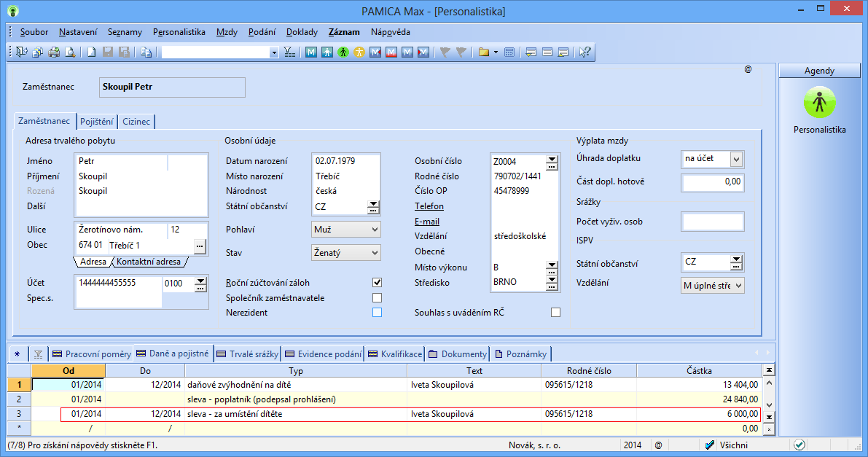Select the Kontaktní adresa sub-tab
The height and width of the screenshot is (457, 868).
(149, 262)
